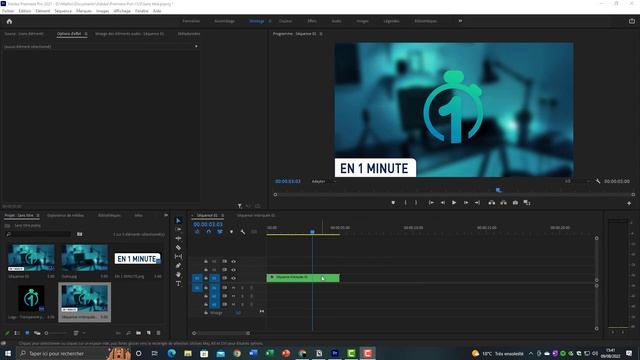
Task: Toggle Snap in timeline
Action: 209,232
